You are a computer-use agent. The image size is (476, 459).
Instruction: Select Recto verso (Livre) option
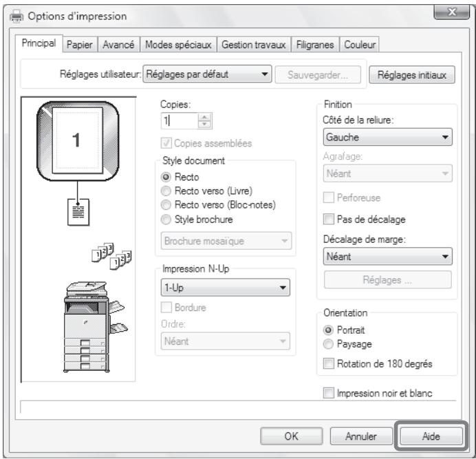166,191
